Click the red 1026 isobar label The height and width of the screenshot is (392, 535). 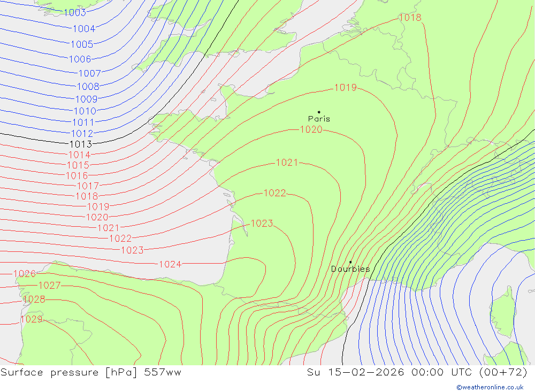(x=24, y=274)
